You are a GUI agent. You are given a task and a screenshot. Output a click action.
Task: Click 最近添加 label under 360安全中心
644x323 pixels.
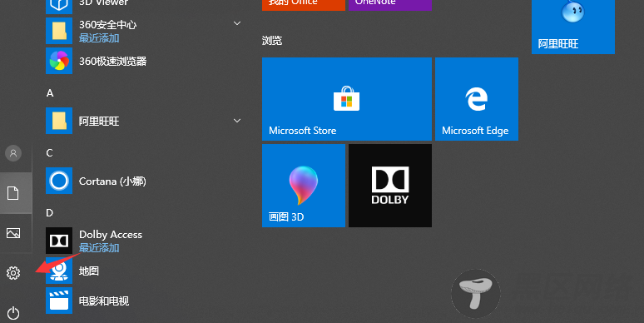(x=99, y=38)
